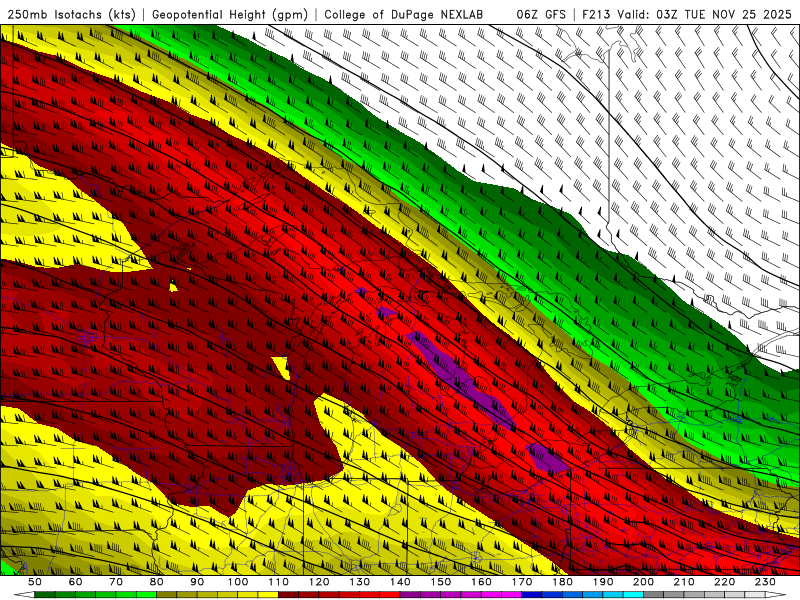Click the legend value 220
800x600 pixels.
coord(724,582)
